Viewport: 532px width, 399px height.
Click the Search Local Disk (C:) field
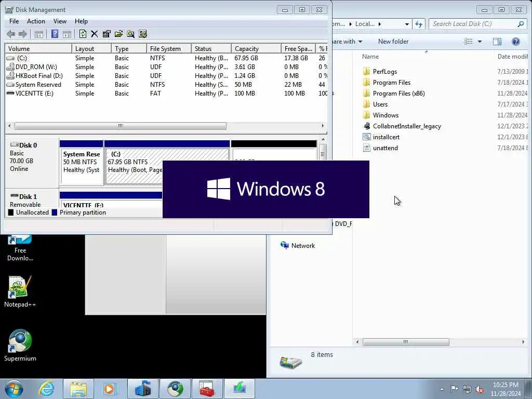[x=478, y=24]
